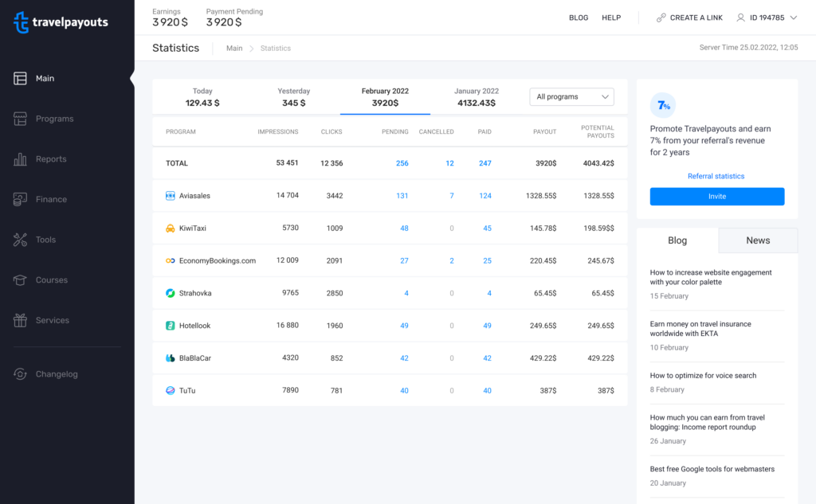Viewport: 816px width, 504px height.
Task: Click the Reports bar chart icon
Action: 21,159
